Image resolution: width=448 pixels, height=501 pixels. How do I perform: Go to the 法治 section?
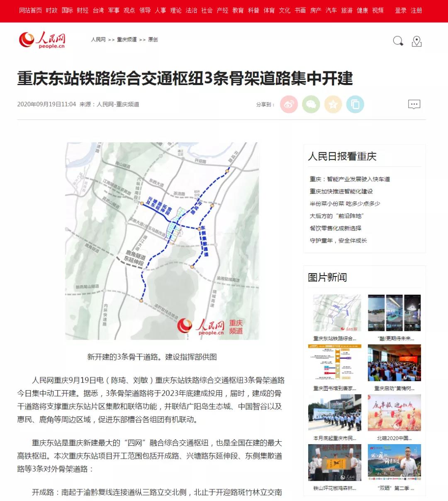(192, 10)
